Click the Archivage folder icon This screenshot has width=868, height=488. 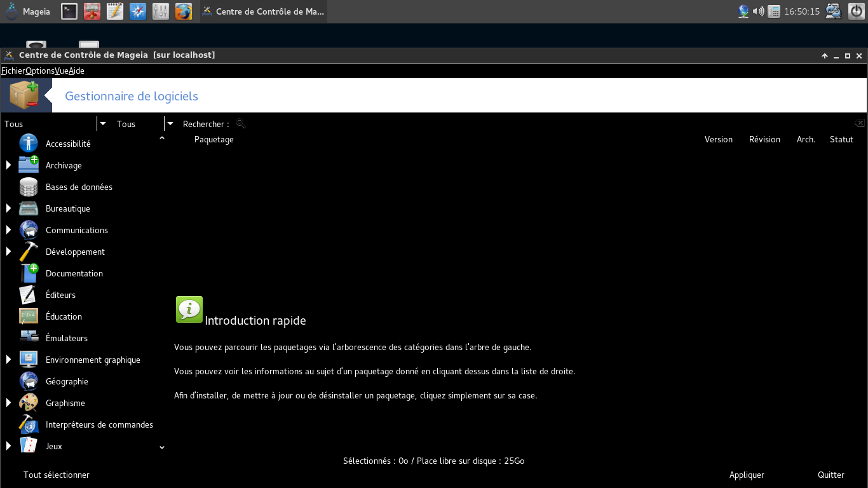click(29, 165)
